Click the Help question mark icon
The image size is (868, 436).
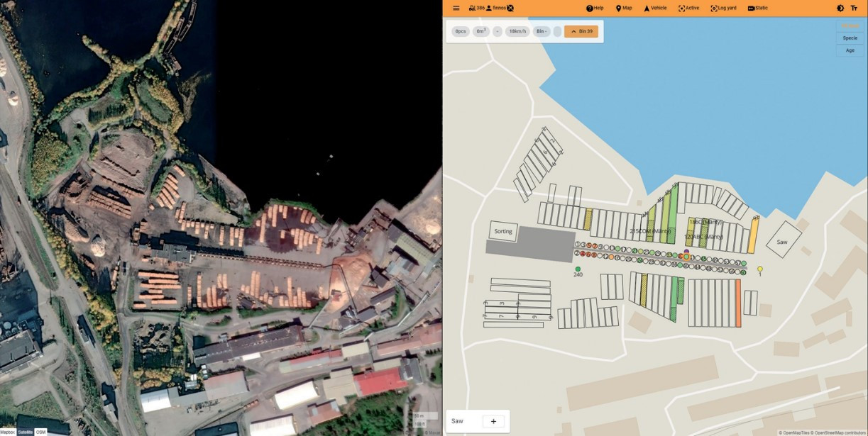coord(589,8)
